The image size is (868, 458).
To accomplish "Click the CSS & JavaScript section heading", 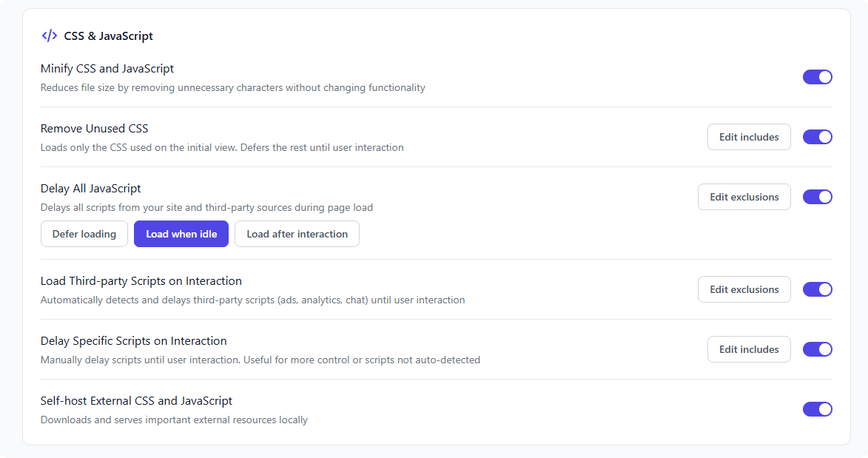I will [x=108, y=36].
